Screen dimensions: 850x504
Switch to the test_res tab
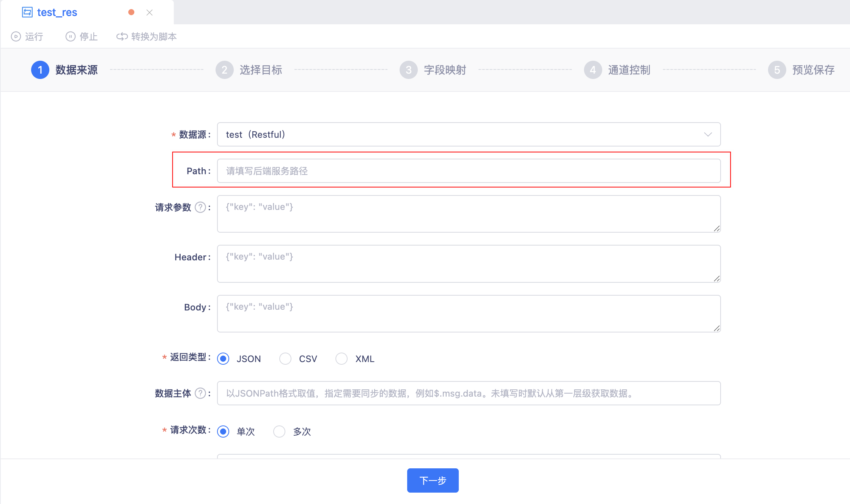click(57, 12)
